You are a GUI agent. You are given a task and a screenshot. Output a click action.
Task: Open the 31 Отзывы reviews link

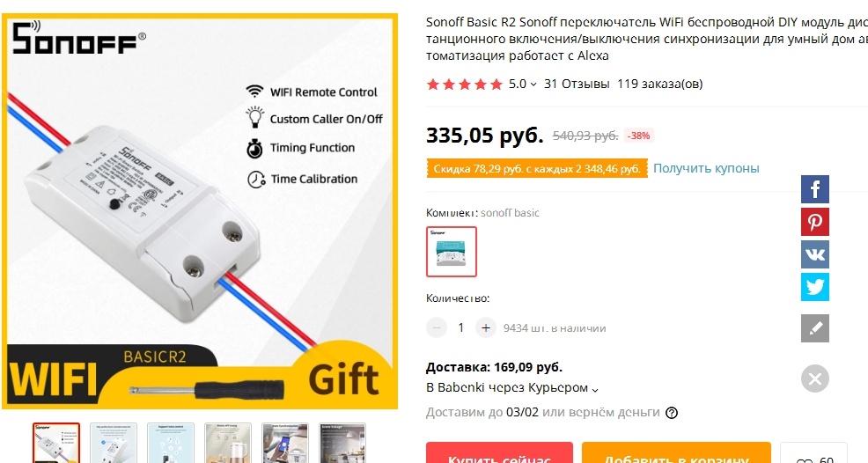click(x=577, y=85)
